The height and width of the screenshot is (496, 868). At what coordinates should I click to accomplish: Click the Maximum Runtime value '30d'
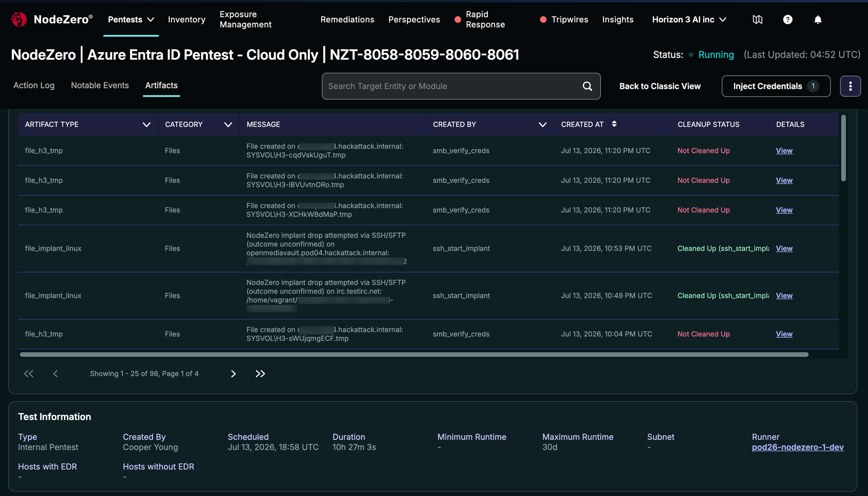coord(550,447)
